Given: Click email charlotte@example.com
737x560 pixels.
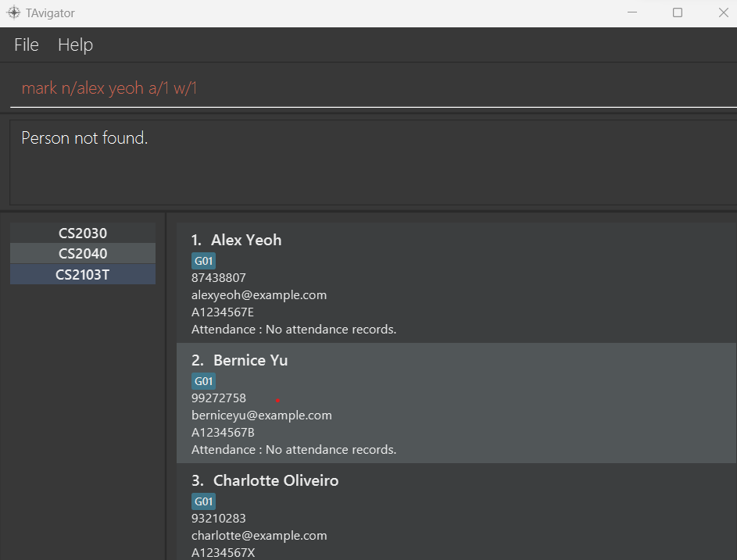Looking at the screenshot, I should [x=259, y=536].
